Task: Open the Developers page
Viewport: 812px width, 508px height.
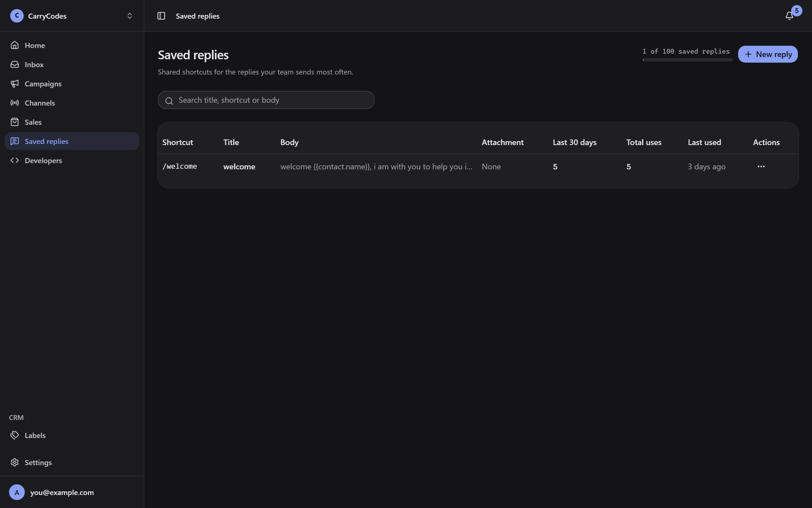Action: [72, 160]
